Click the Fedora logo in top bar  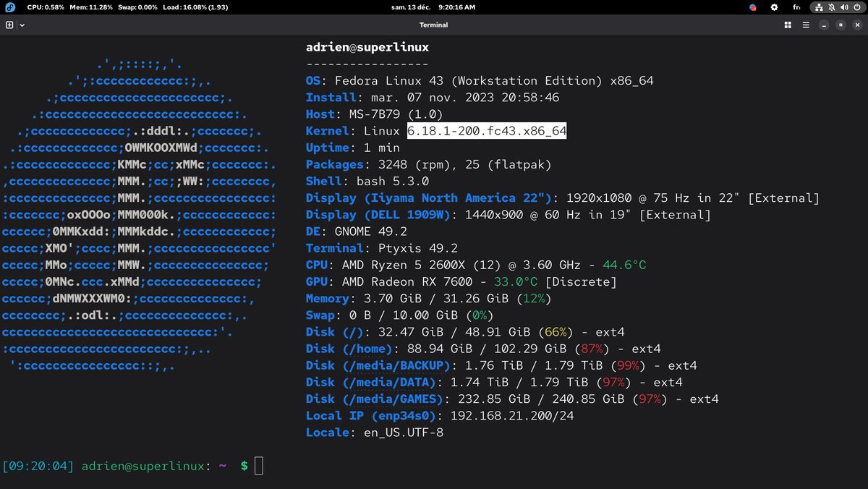(9, 7)
